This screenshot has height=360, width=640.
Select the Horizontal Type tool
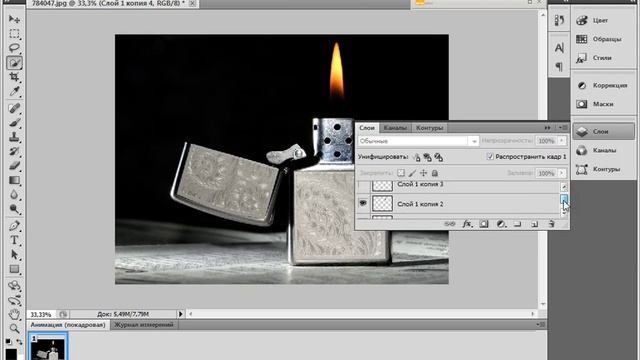click(x=14, y=240)
